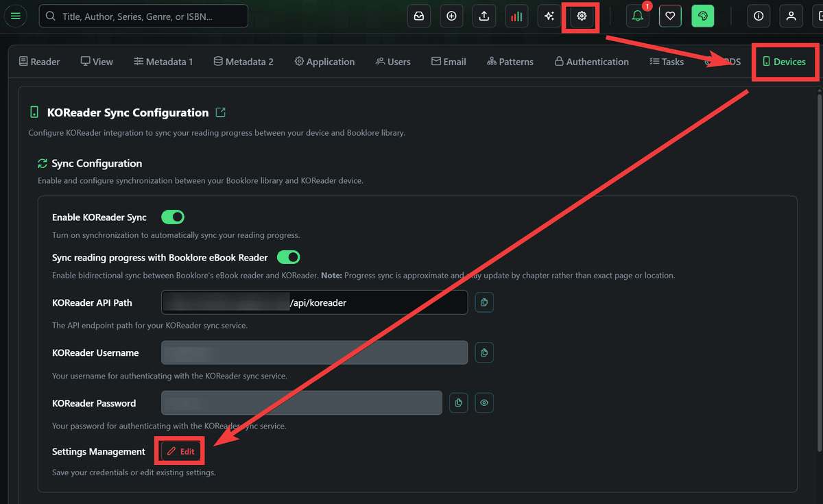Open the hamburger sidebar menu
Image resolution: width=823 pixels, height=504 pixels.
[x=16, y=16]
